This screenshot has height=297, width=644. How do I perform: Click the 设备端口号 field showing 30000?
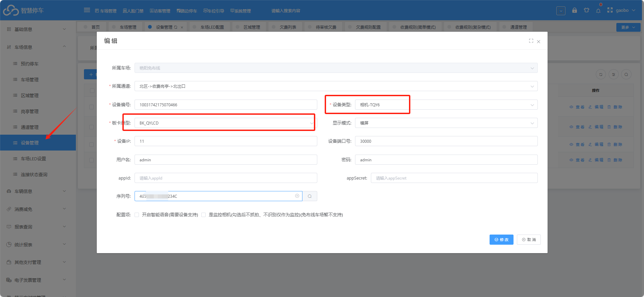point(446,141)
